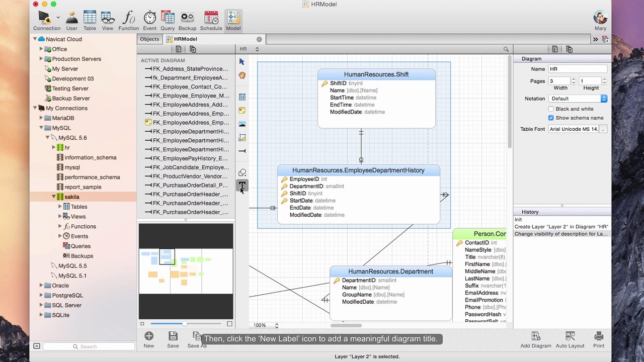The height and width of the screenshot is (362, 644).
Task: Select the pointer (Select) diagram tool
Action: click(x=242, y=61)
